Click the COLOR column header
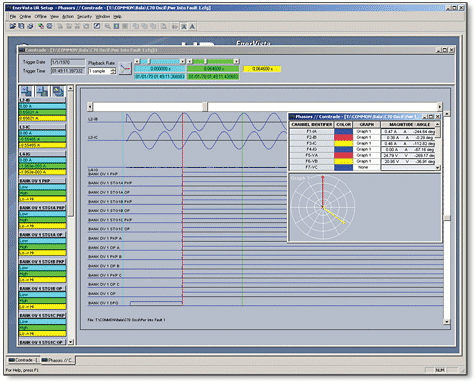The image size is (476, 383). coord(343,125)
